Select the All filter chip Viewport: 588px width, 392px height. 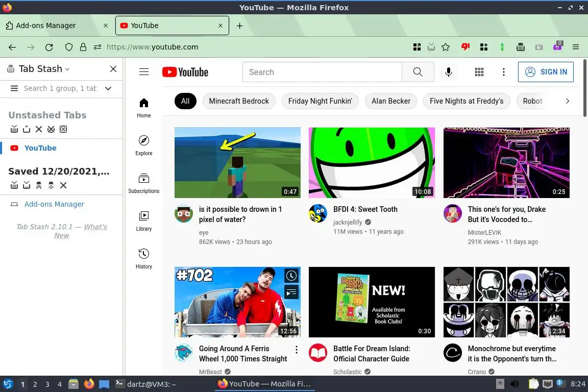185,101
